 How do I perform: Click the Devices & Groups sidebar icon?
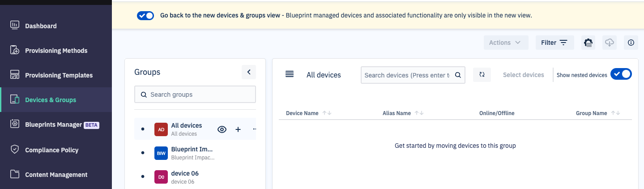click(15, 99)
